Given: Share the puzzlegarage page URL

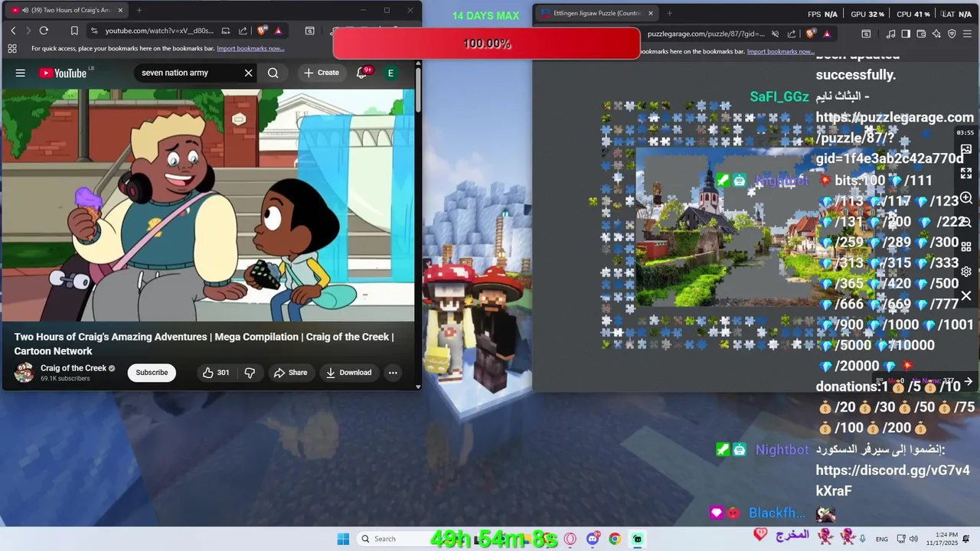Looking at the screenshot, I should (792, 34).
